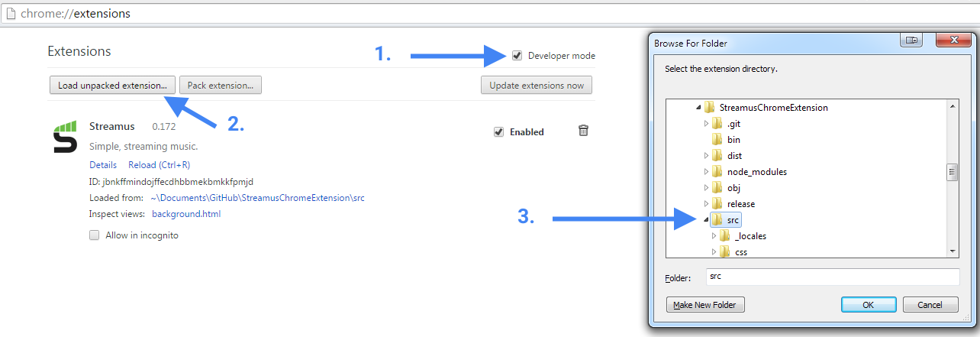Image resolution: width=980 pixels, height=337 pixels.
Task: Click the tree scrollbar up arrow
Action: pyautogui.click(x=953, y=107)
